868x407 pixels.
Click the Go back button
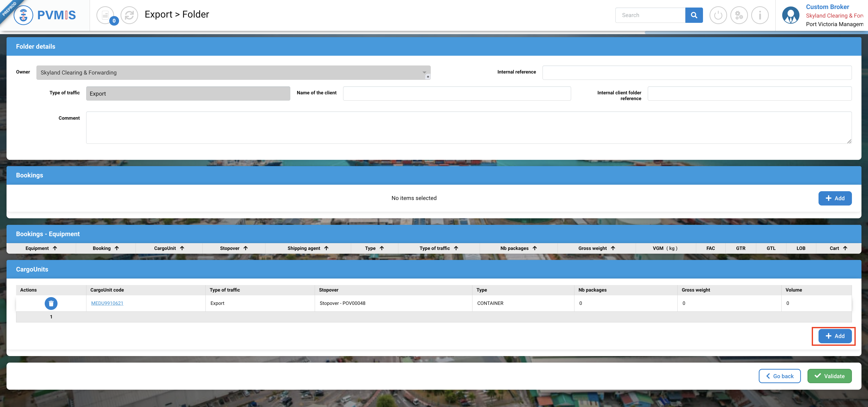[x=779, y=376]
